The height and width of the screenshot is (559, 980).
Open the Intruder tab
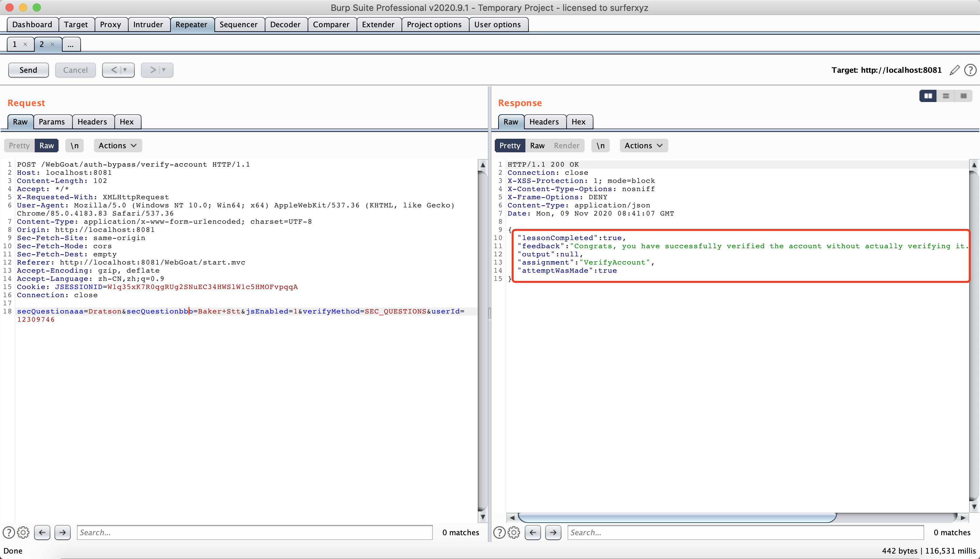click(x=148, y=24)
